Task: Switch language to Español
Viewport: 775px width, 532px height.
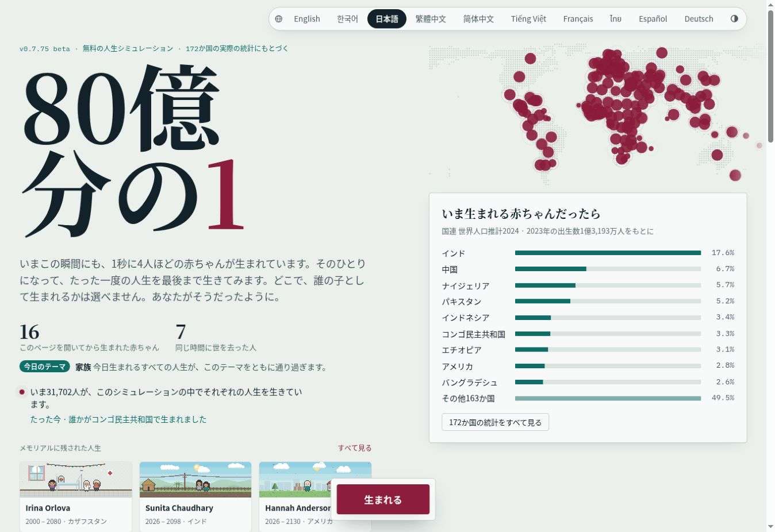Action: pos(653,19)
